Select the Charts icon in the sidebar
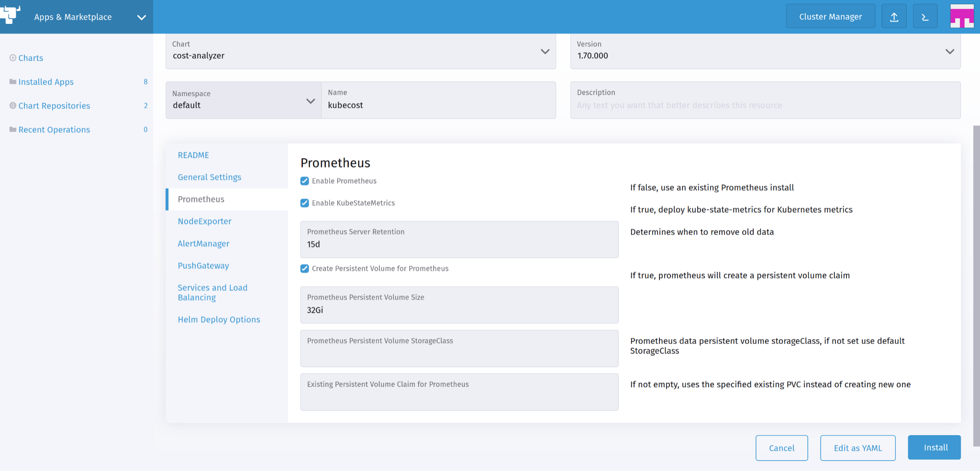 pos(12,57)
